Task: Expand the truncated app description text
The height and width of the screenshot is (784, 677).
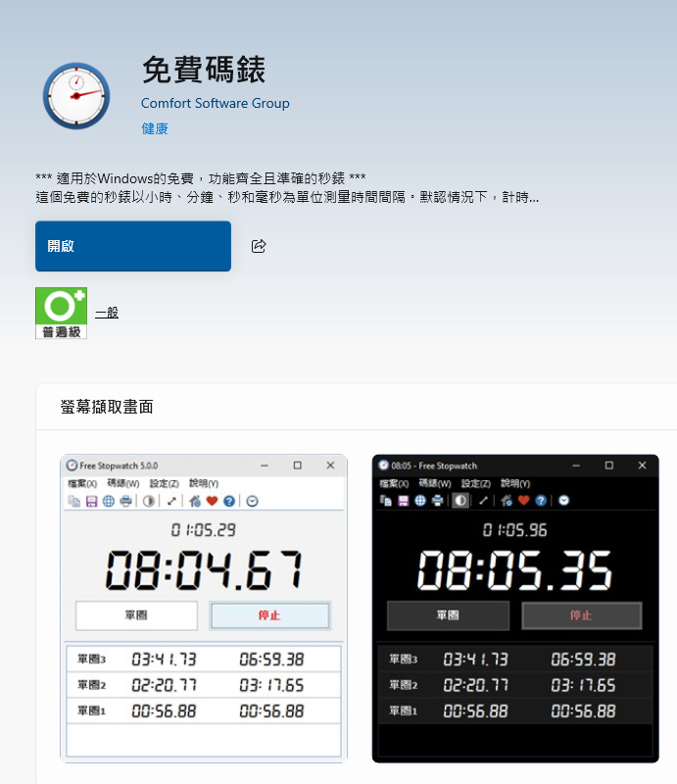Action: (287, 187)
